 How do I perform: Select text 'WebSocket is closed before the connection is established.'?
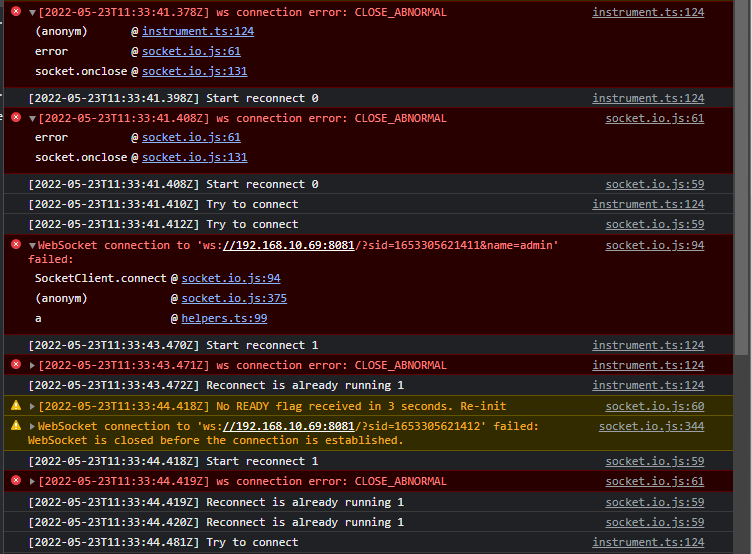click(x=216, y=440)
